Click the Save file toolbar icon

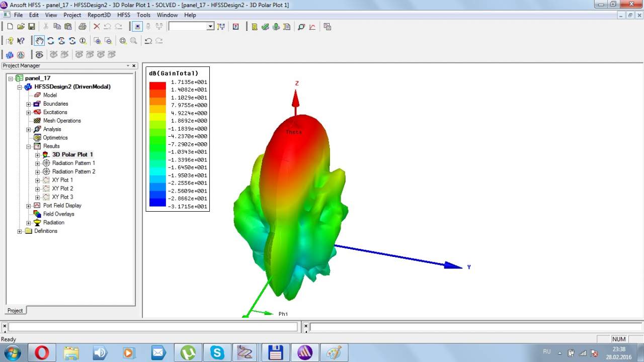pos(31,27)
